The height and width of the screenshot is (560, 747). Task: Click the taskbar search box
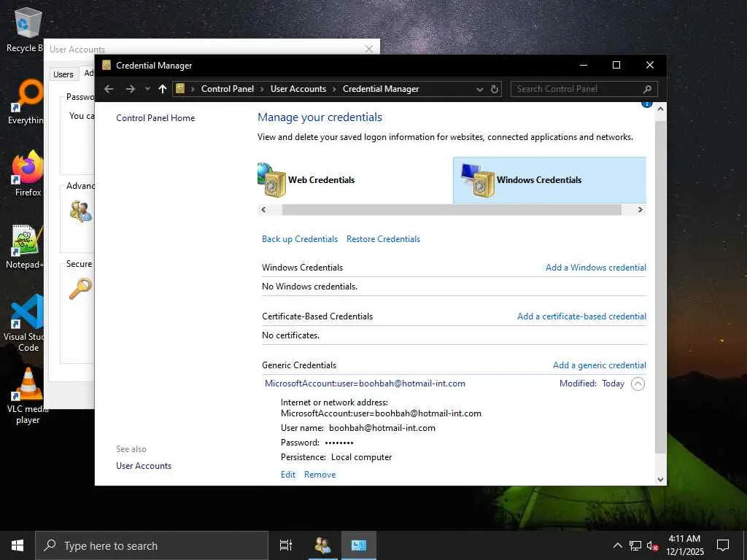pyautogui.click(x=152, y=545)
